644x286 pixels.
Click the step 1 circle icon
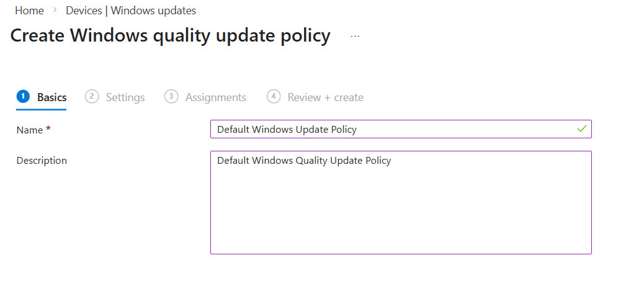click(x=23, y=97)
